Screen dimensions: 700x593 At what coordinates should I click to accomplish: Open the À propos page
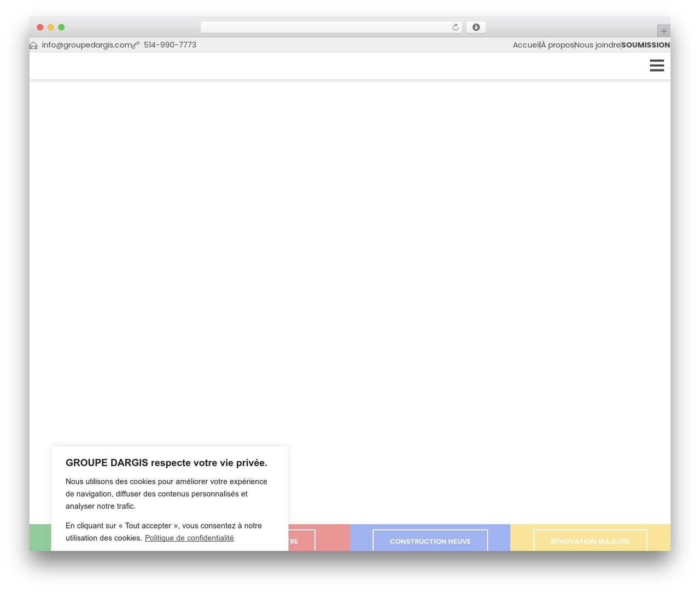[557, 45]
